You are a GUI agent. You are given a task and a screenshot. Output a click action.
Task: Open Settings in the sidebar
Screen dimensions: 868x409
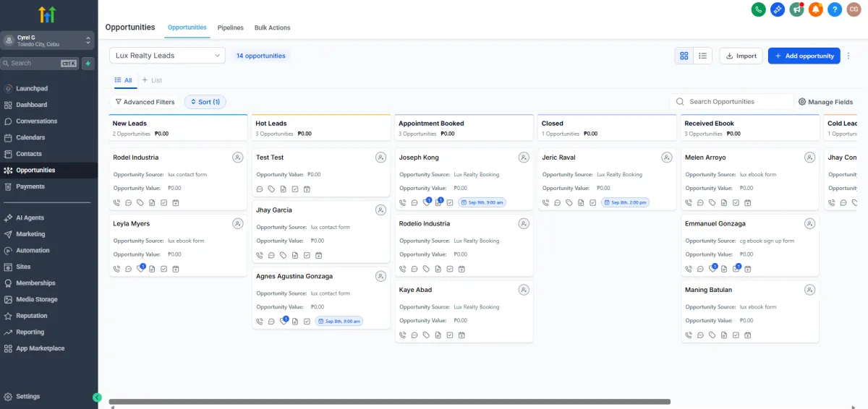pos(28,397)
